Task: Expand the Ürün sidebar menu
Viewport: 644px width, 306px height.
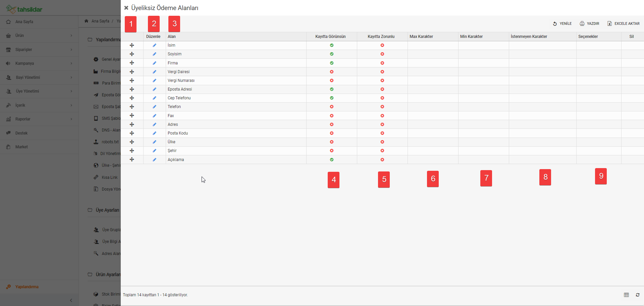Action: pos(39,36)
